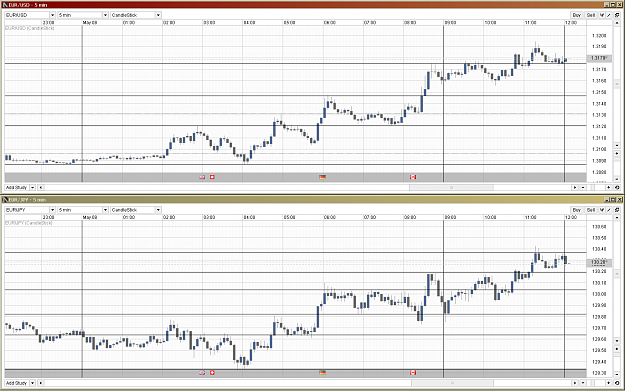
Task: Click Canadian flag event marker in EUR/JPY chart
Action: click(x=413, y=373)
